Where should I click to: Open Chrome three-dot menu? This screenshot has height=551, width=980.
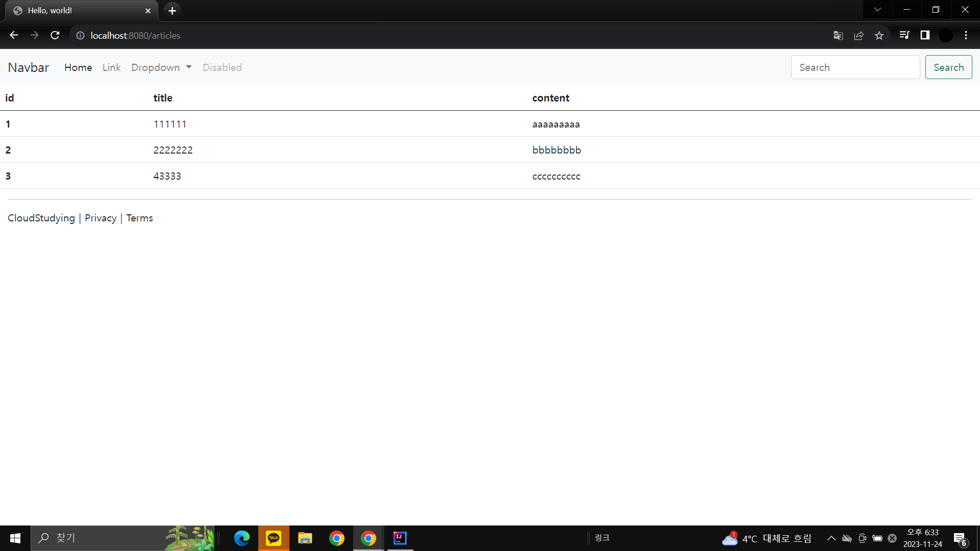966,35
